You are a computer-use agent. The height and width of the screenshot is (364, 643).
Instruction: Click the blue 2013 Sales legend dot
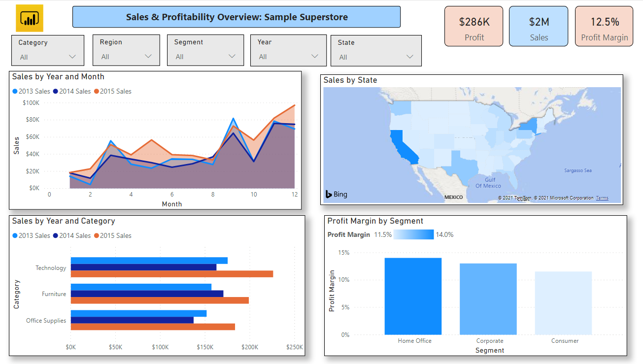click(15, 91)
